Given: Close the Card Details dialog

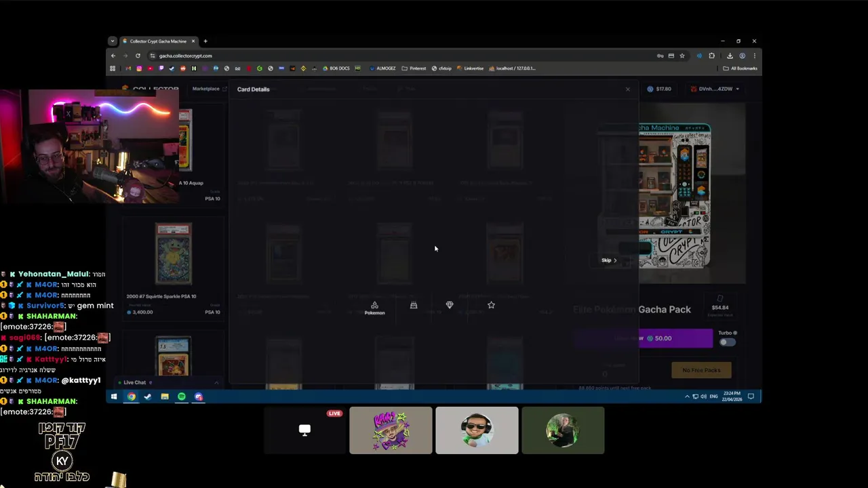Looking at the screenshot, I should (x=627, y=89).
